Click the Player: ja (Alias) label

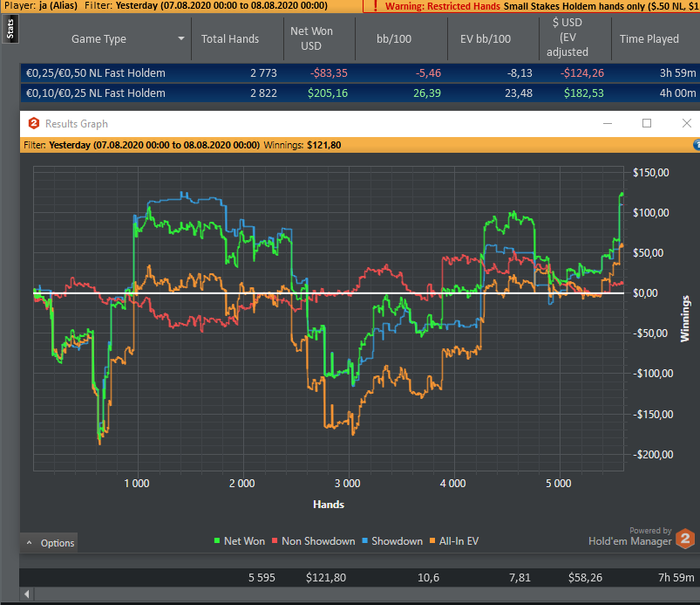click(x=41, y=6)
